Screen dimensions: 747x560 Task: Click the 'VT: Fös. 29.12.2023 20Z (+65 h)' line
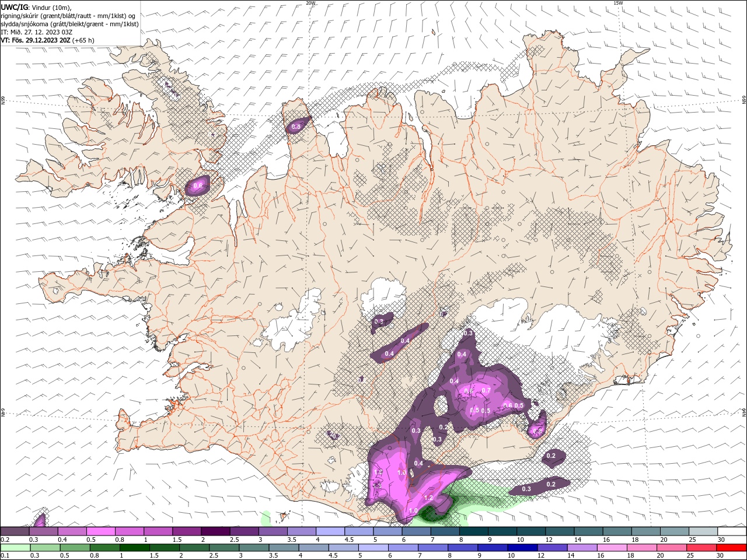(x=48, y=40)
